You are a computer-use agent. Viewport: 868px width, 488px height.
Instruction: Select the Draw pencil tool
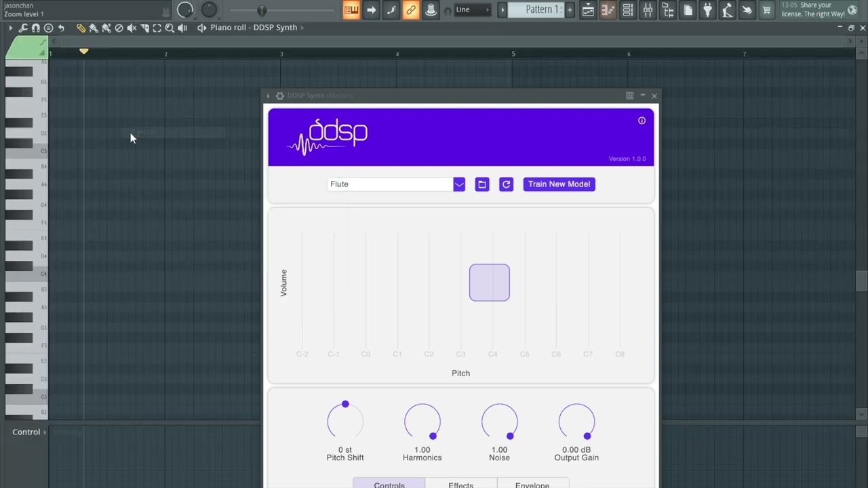coord(81,28)
